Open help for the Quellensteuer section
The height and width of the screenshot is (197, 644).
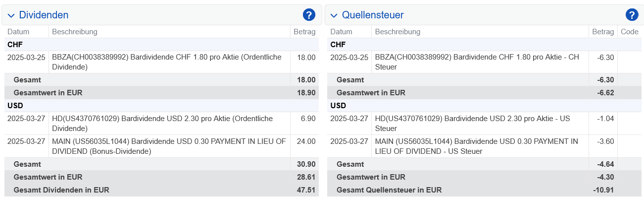632,15
